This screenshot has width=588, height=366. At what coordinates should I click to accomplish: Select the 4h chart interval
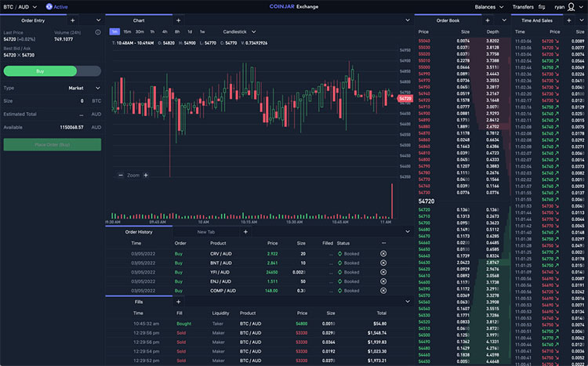click(x=164, y=32)
